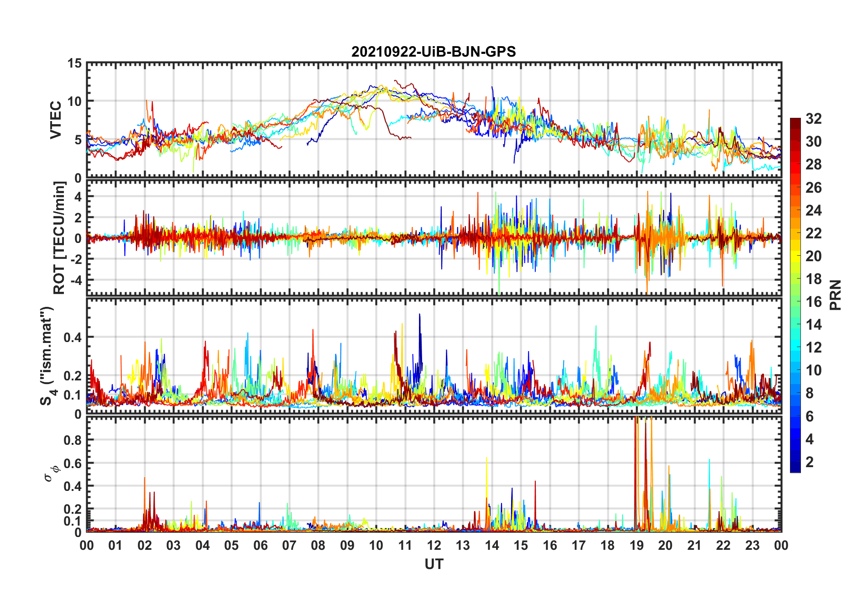
Task: Select the dark blue bottom of the colorbar
Action: [795, 469]
